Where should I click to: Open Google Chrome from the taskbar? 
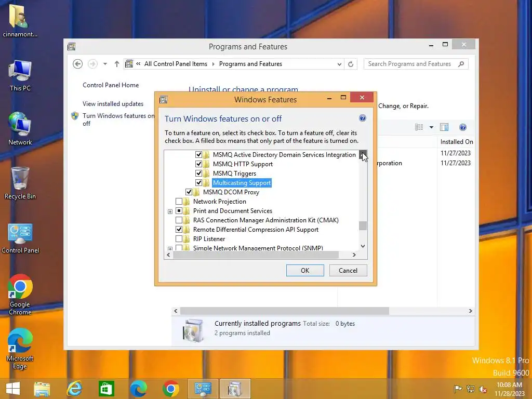point(170,389)
